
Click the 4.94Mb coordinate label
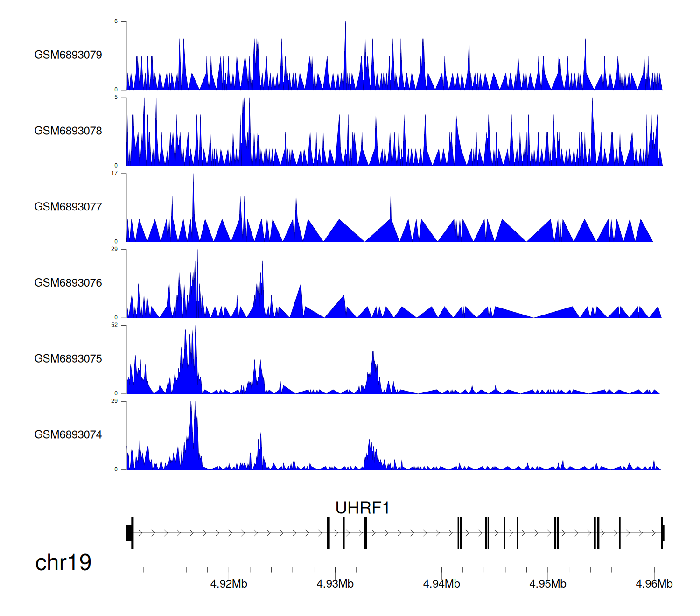pyautogui.click(x=441, y=584)
